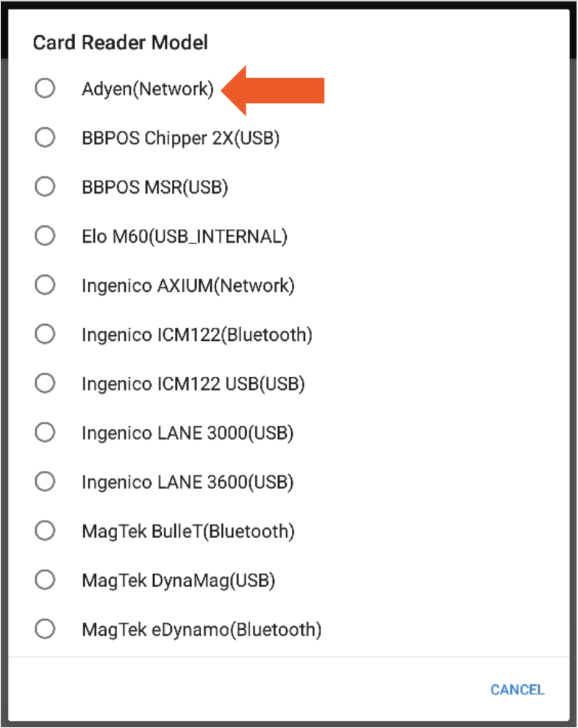Select BBPOS MSR(USB) radio button
The image size is (578, 728).
(x=45, y=187)
